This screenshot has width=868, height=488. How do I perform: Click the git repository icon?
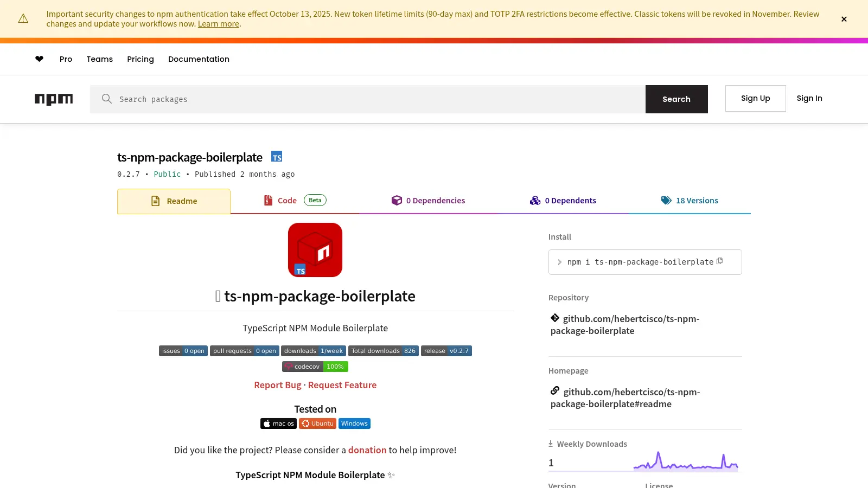555,318
